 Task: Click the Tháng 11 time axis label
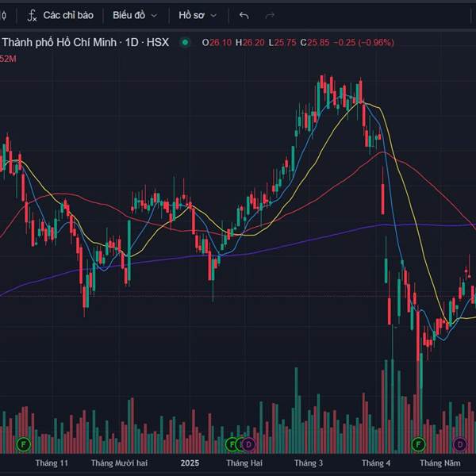coord(52,463)
